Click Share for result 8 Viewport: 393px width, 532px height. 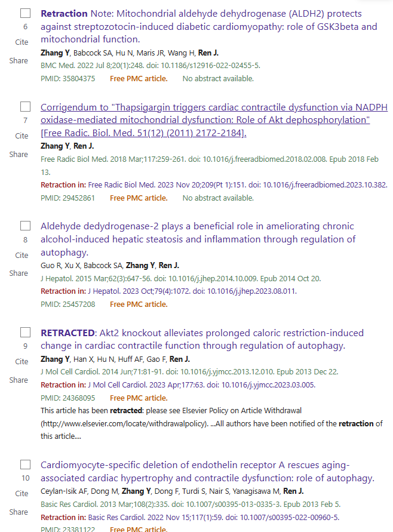point(19,273)
